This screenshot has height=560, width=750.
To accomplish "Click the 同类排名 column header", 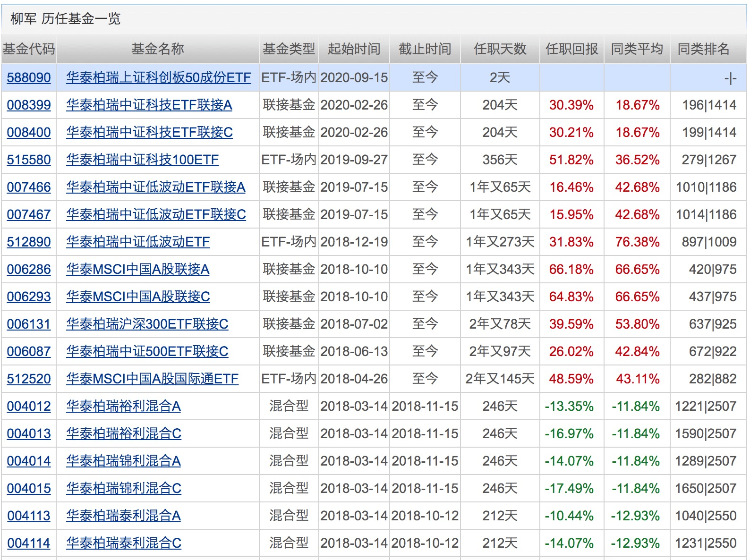I will pos(704,49).
